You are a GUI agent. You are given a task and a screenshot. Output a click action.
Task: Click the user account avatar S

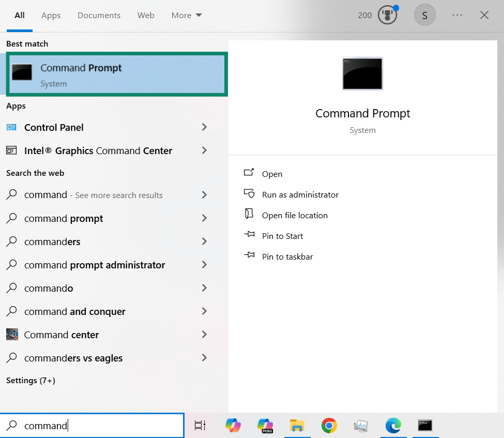coord(425,15)
